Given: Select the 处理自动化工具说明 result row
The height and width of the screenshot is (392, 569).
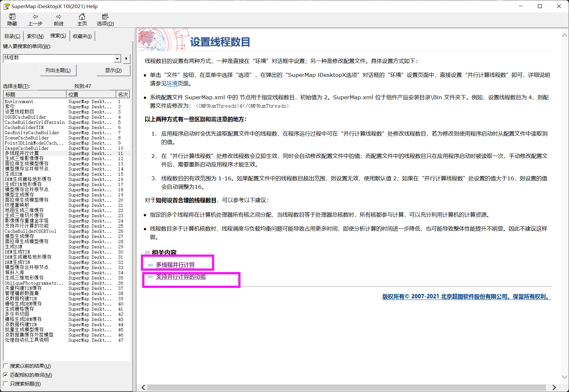Looking at the screenshot, I should pyautogui.click(x=67, y=340).
